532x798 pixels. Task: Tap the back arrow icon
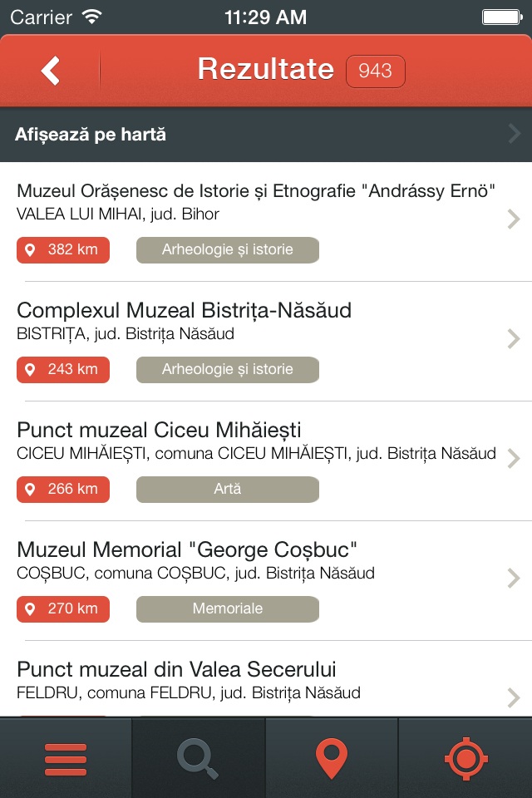point(51,70)
